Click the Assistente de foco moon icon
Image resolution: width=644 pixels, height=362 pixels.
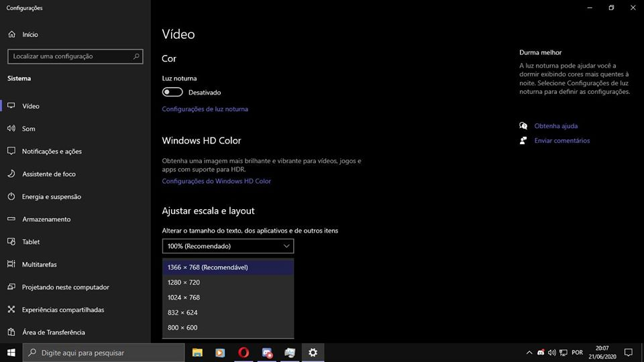pyautogui.click(x=11, y=174)
